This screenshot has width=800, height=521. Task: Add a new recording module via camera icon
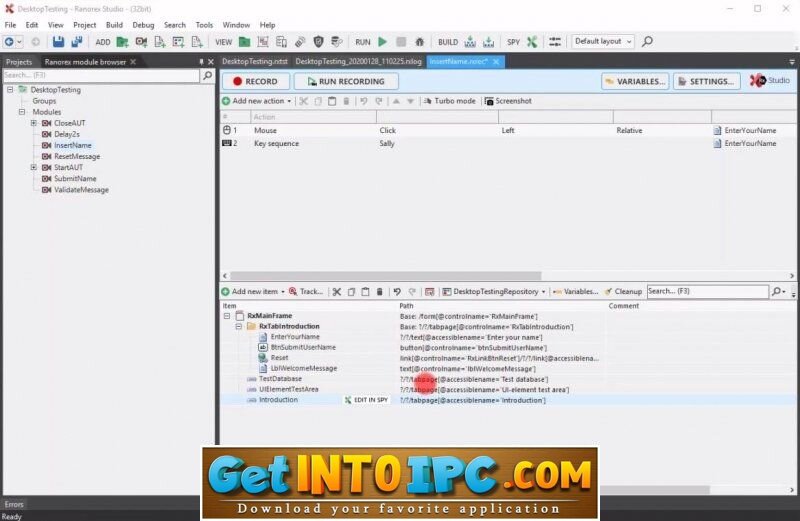(141, 42)
